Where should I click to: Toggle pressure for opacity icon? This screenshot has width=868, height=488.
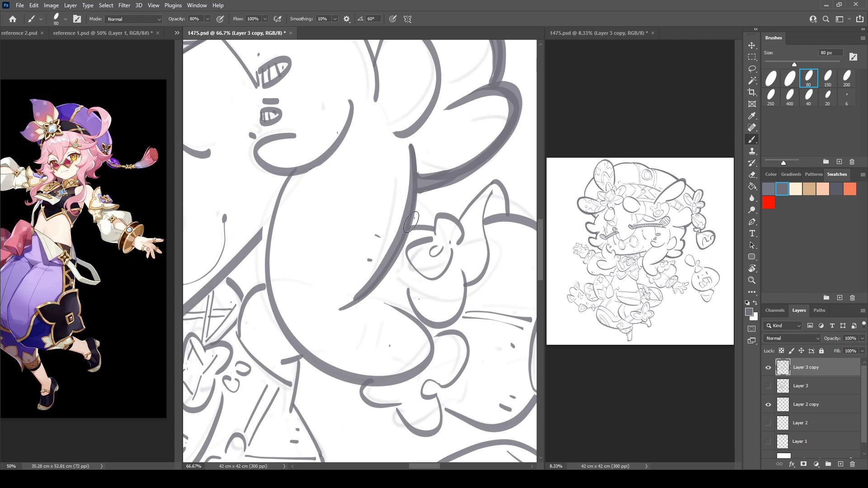220,19
